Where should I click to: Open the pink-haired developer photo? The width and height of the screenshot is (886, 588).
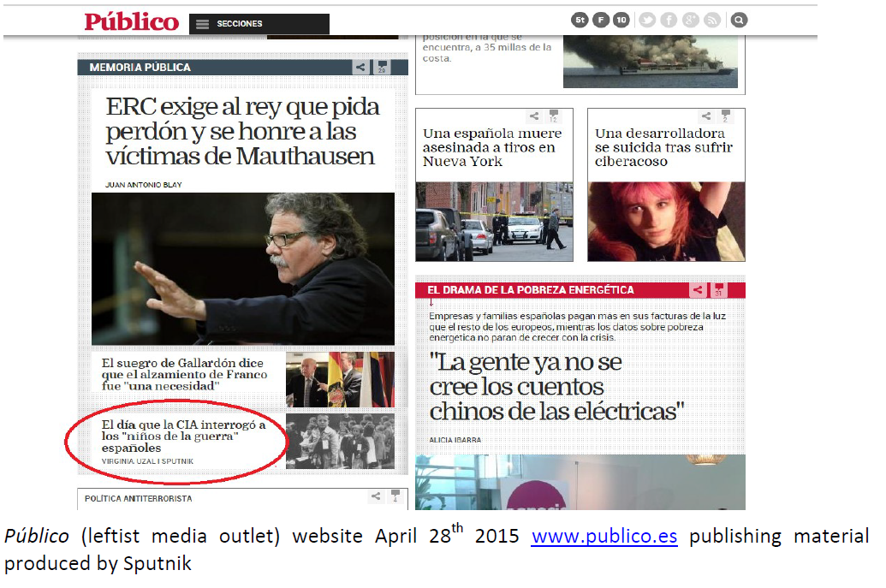[x=666, y=222]
